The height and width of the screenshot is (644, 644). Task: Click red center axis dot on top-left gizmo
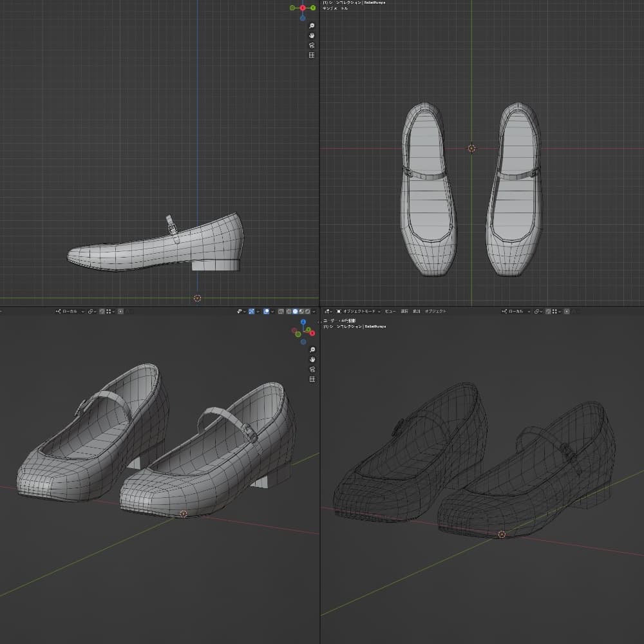click(x=303, y=8)
